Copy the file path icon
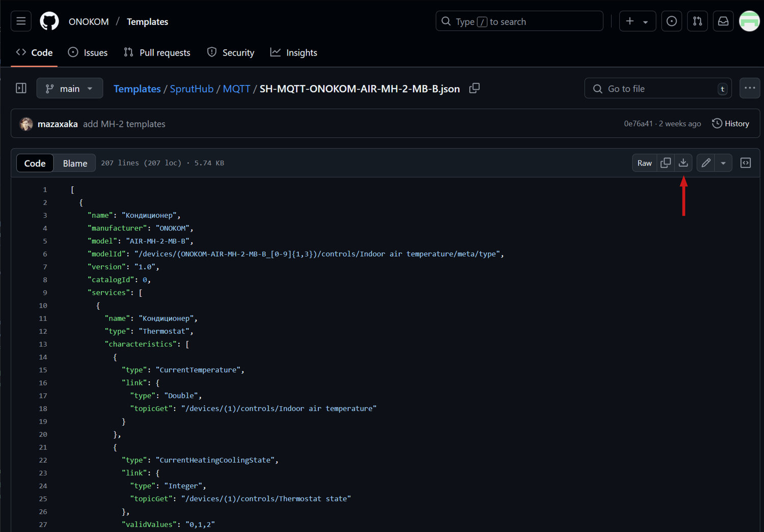 [474, 88]
